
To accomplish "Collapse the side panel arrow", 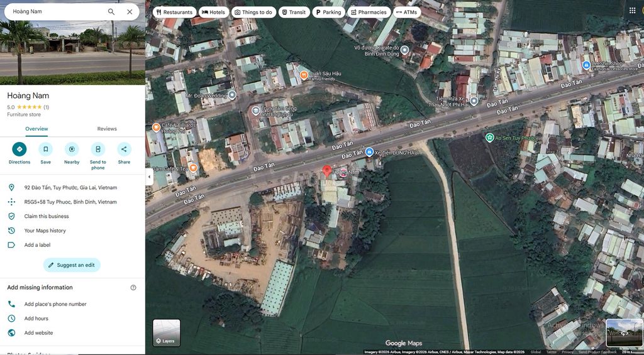I will (x=149, y=177).
